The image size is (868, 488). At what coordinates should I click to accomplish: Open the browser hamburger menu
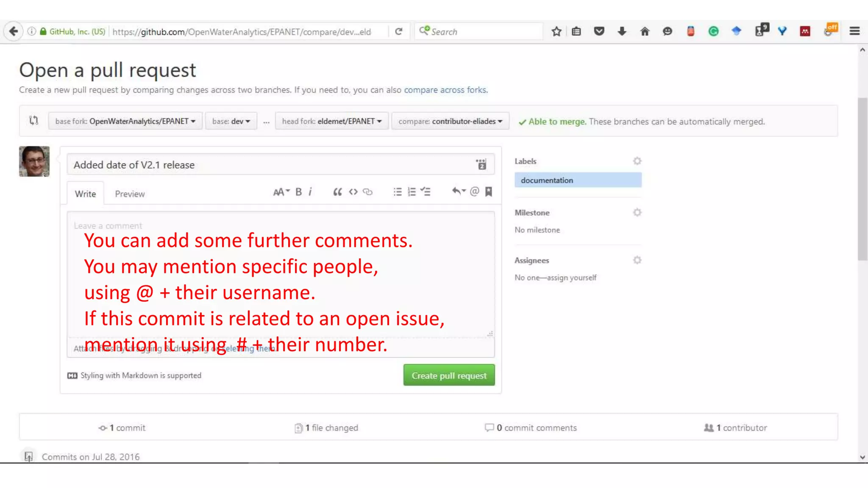[854, 31]
